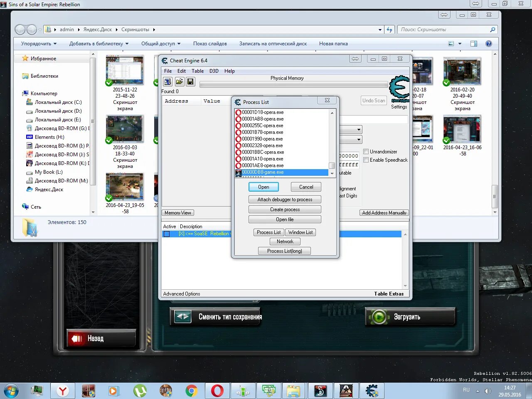Click the Open file button

tap(285, 219)
